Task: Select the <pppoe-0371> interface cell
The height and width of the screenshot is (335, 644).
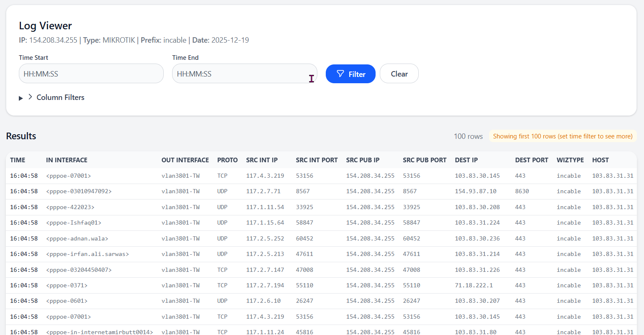Action: coord(67,286)
